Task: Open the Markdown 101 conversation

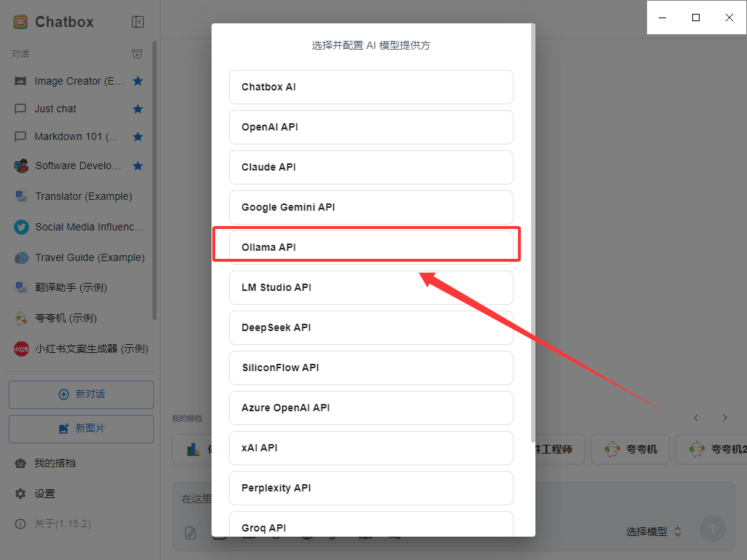Action: coord(79,136)
